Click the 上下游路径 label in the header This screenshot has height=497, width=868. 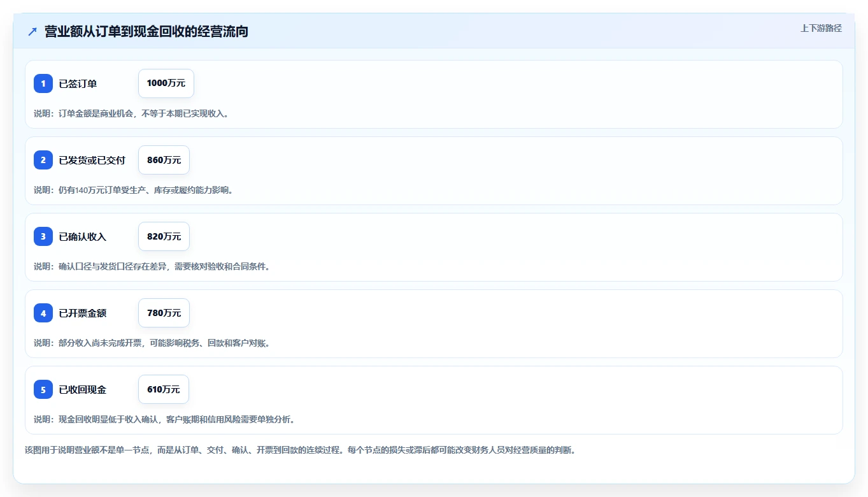(821, 28)
